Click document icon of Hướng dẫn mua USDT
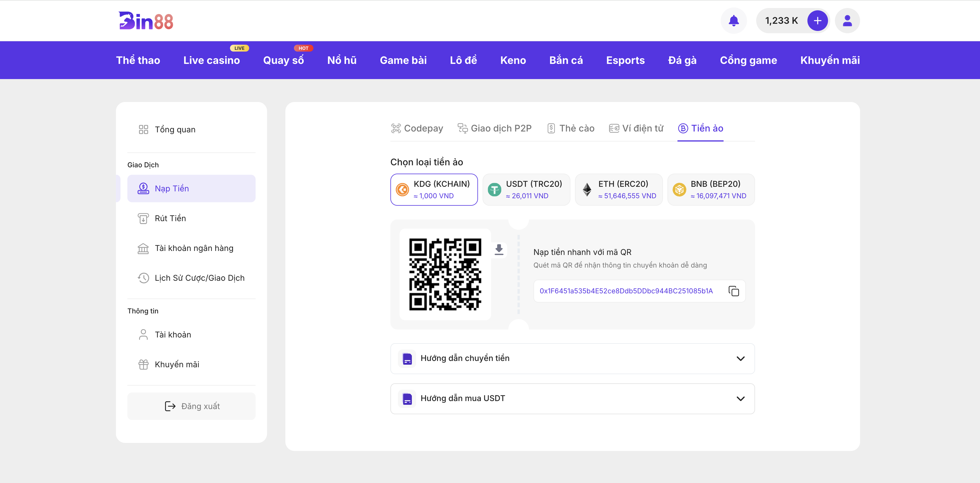Viewport: 980px width, 483px height. point(407,398)
